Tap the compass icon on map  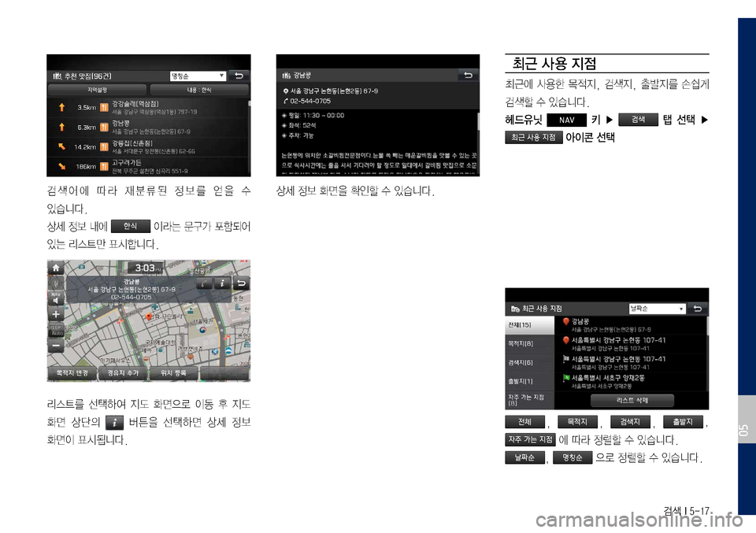[56, 283]
